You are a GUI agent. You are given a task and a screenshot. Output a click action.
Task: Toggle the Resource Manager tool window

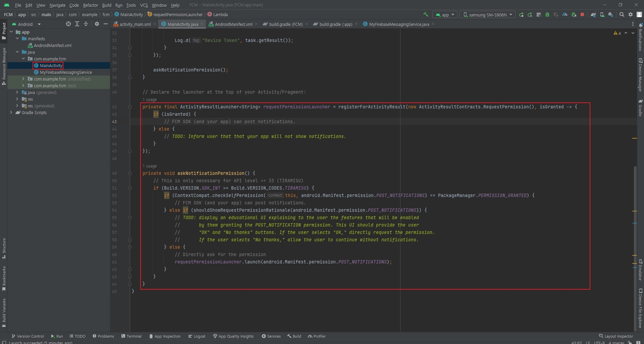pyautogui.click(x=4, y=66)
